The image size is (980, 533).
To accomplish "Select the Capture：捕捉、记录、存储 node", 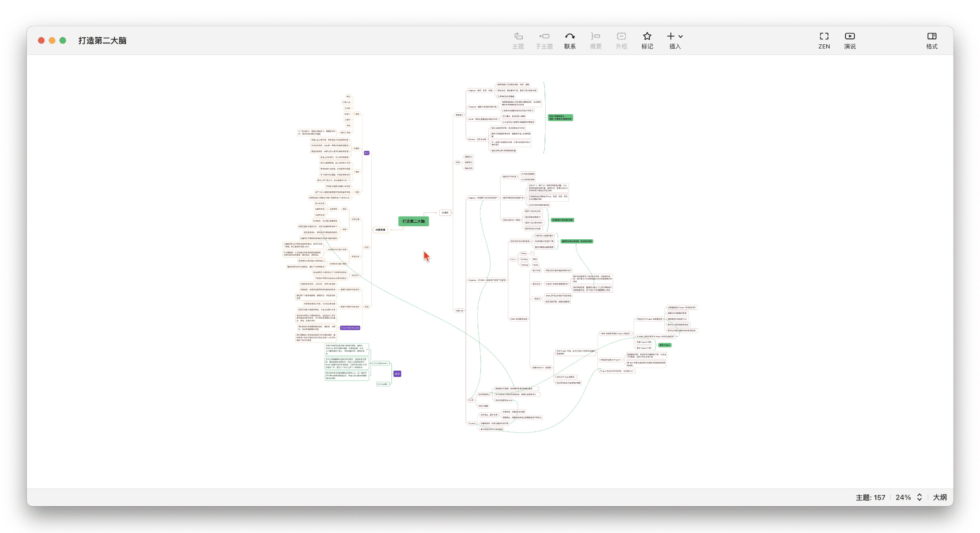I will pyautogui.click(x=480, y=90).
